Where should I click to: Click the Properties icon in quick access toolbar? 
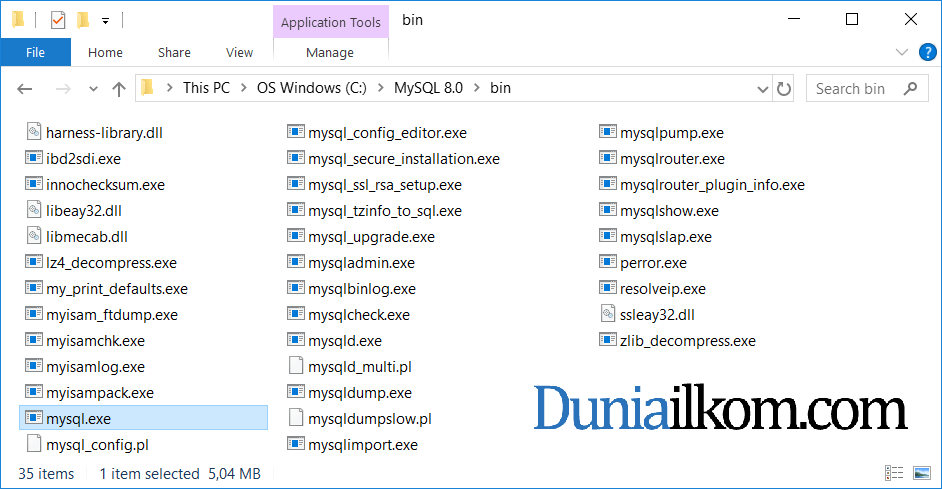pyautogui.click(x=58, y=20)
